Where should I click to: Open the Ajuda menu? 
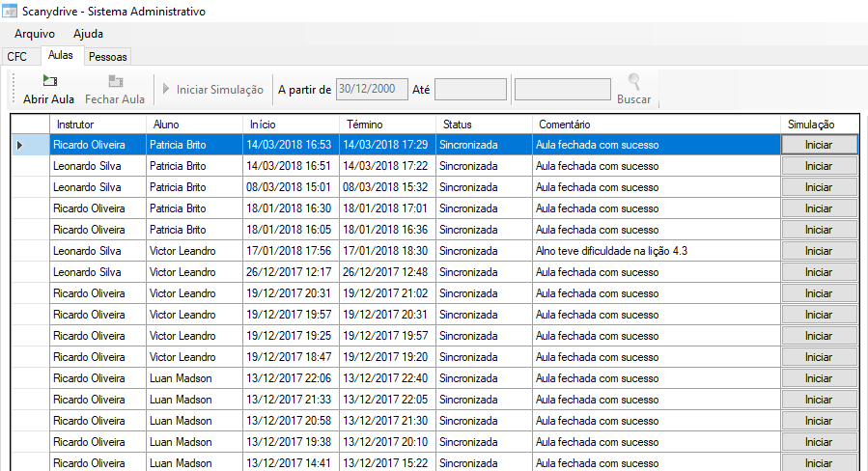pos(88,34)
